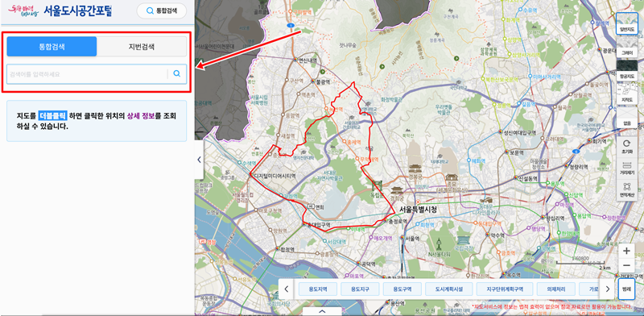
Task: Activate the 거리재기 distance measuring tool
Action: coord(627,168)
